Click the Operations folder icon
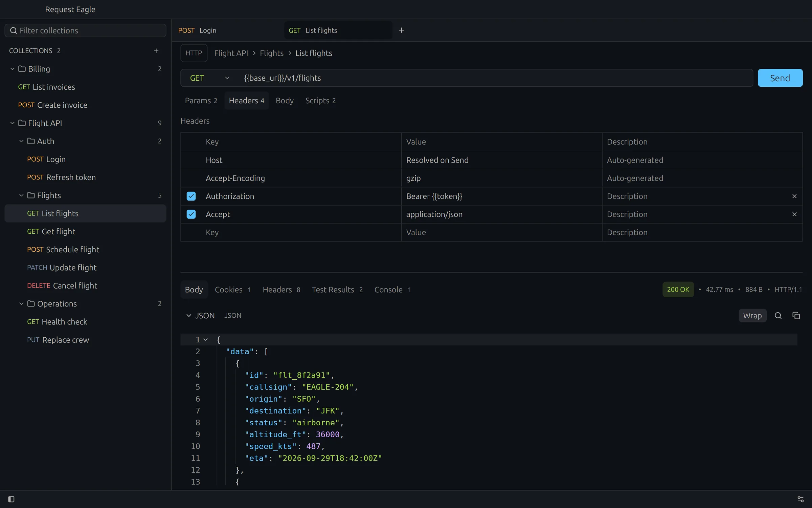This screenshot has width=812, height=508. click(31, 304)
